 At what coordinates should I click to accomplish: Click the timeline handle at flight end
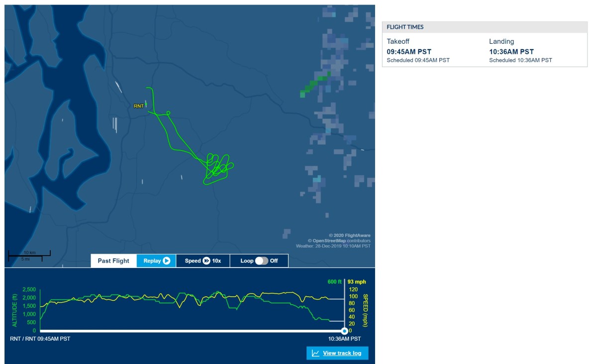pos(344,331)
